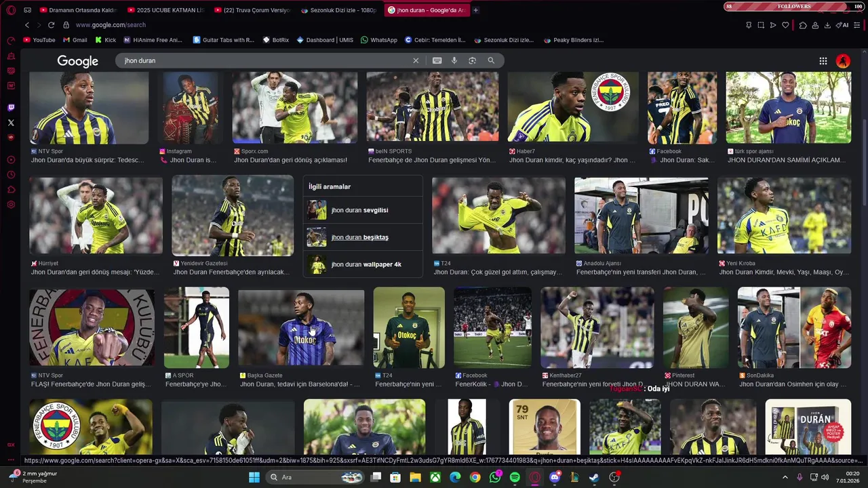Screen dimensions: 868x488
Task: Open SonDakika Osimhen image result
Action: 794,327
